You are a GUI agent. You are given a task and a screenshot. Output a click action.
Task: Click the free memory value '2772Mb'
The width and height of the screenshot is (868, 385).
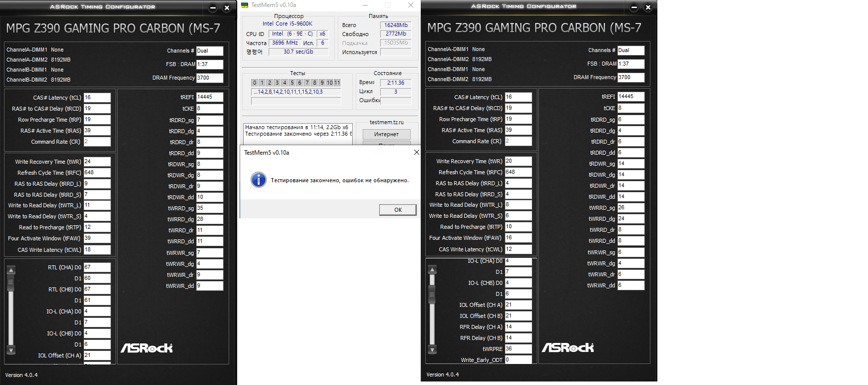click(x=396, y=34)
